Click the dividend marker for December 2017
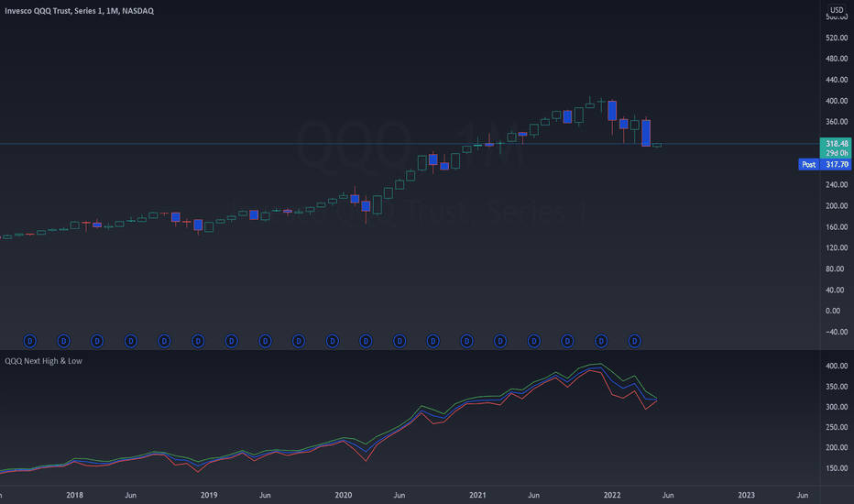This screenshot has height=504, width=854. click(x=64, y=341)
